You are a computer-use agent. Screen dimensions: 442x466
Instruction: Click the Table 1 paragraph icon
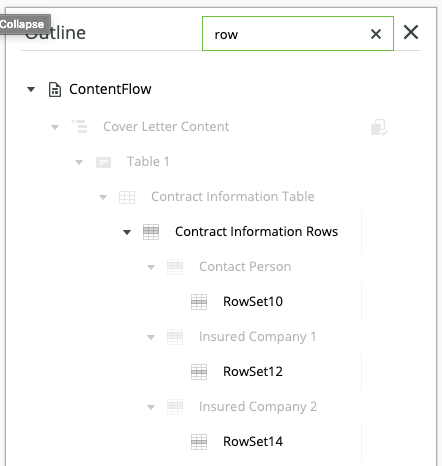pos(103,162)
